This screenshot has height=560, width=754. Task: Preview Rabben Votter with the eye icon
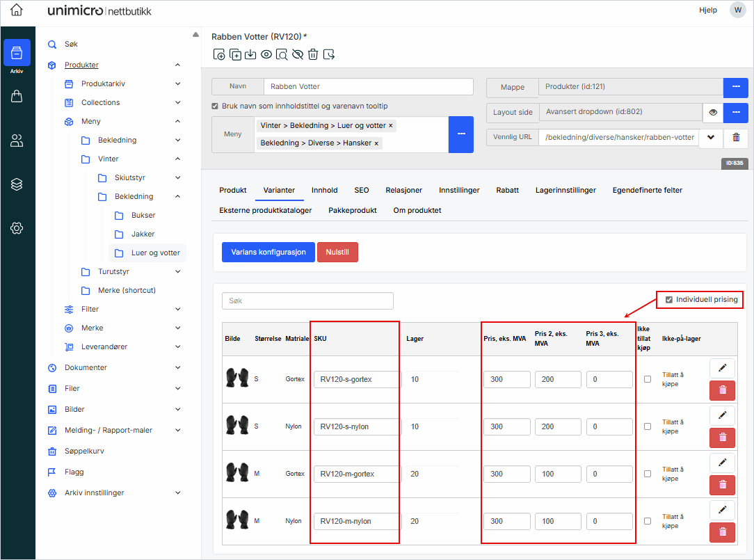[x=266, y=54]
